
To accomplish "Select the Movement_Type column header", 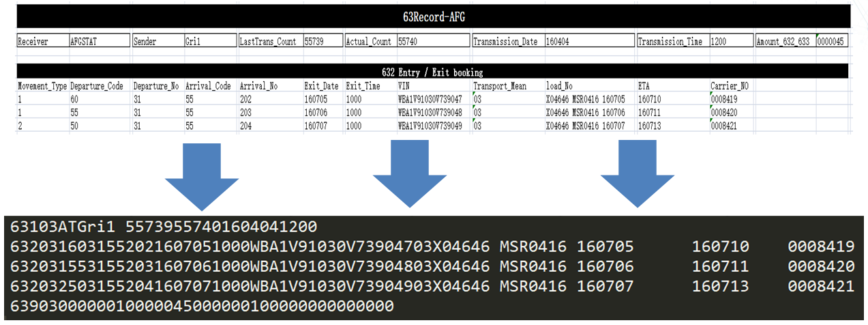I will tap(42, 86).
